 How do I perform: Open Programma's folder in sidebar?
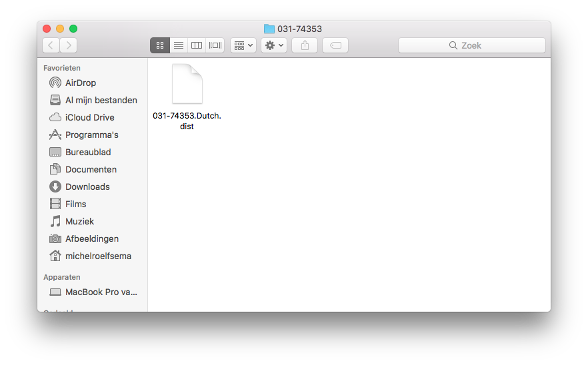[92, 135]
